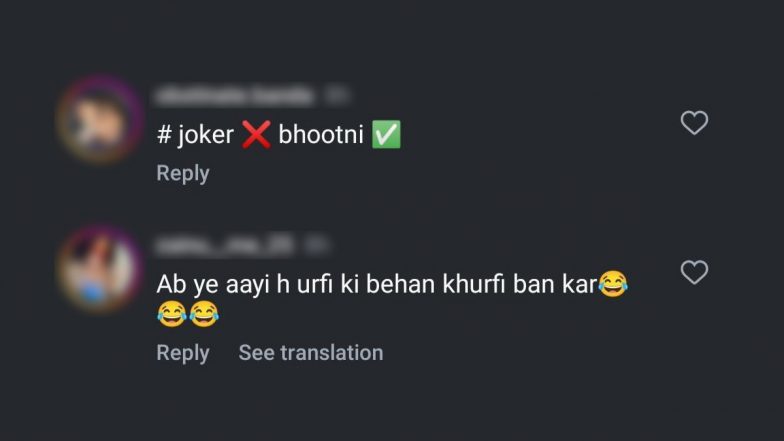Select the text 'Ab ye aayi h'

[223, 285]
